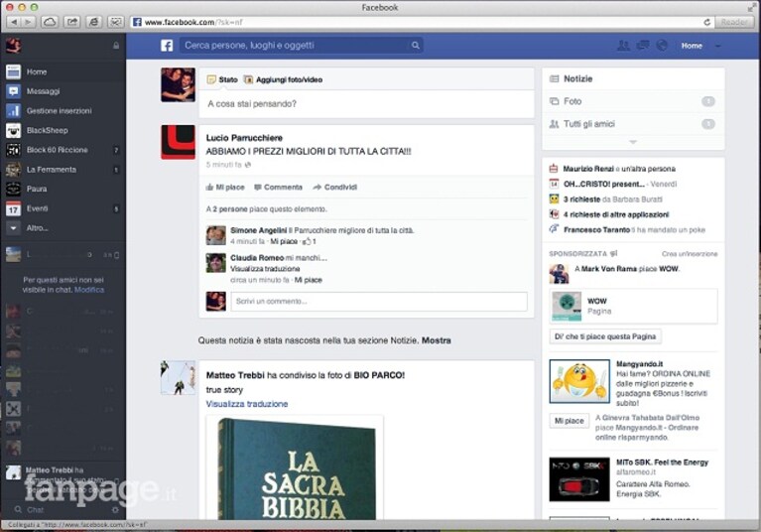Click the Facebook logo in the blue bar
Viewport: 761px width, 532px height.
pos(167,46)
